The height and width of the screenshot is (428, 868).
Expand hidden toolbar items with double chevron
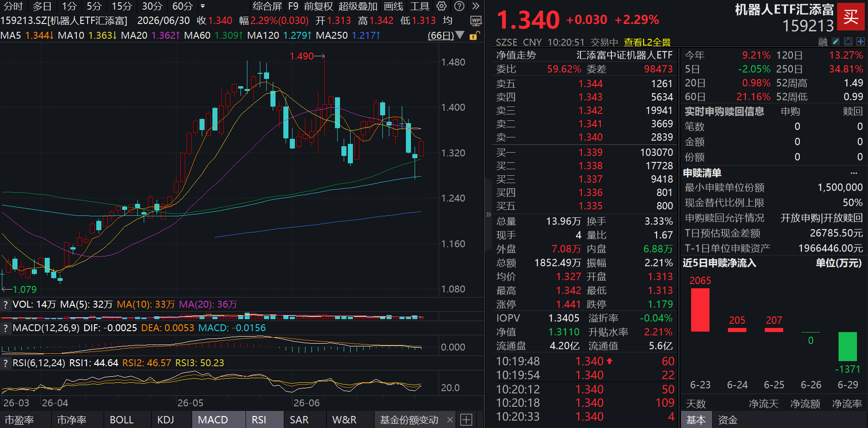(476, 6)
